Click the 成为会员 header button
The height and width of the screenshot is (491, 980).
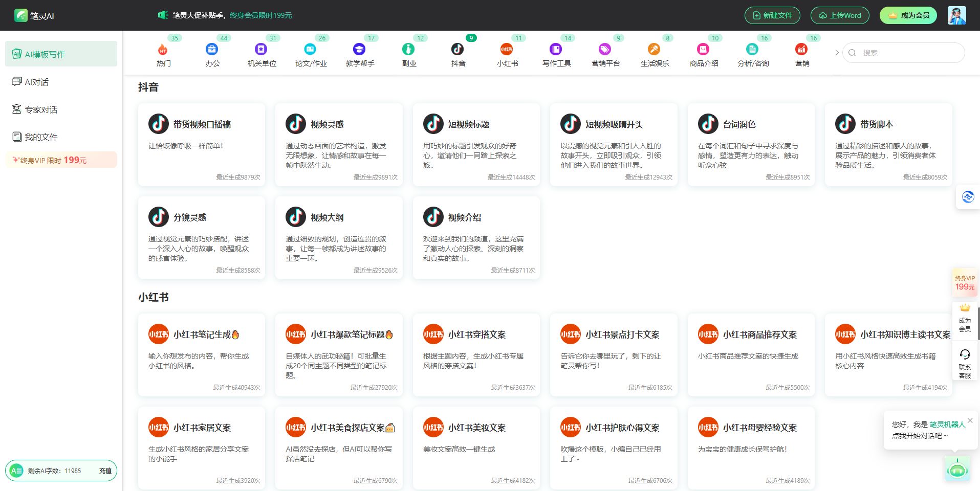(908, 15)
